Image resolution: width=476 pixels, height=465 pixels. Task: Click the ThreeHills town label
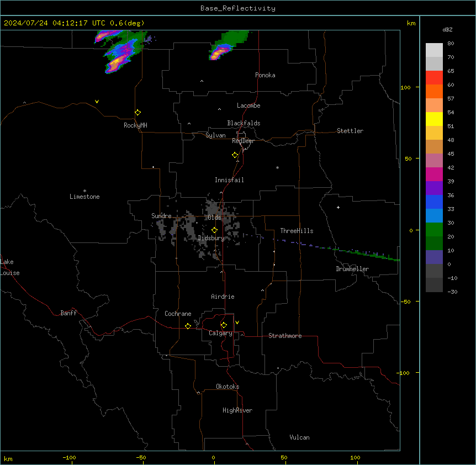(x=297, y=231)
